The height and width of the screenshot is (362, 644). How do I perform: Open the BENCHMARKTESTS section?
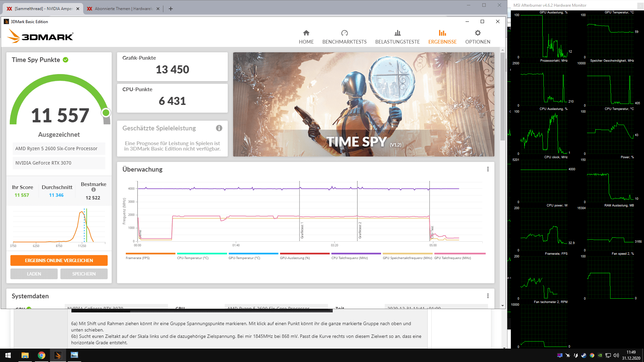coord(344,37)
